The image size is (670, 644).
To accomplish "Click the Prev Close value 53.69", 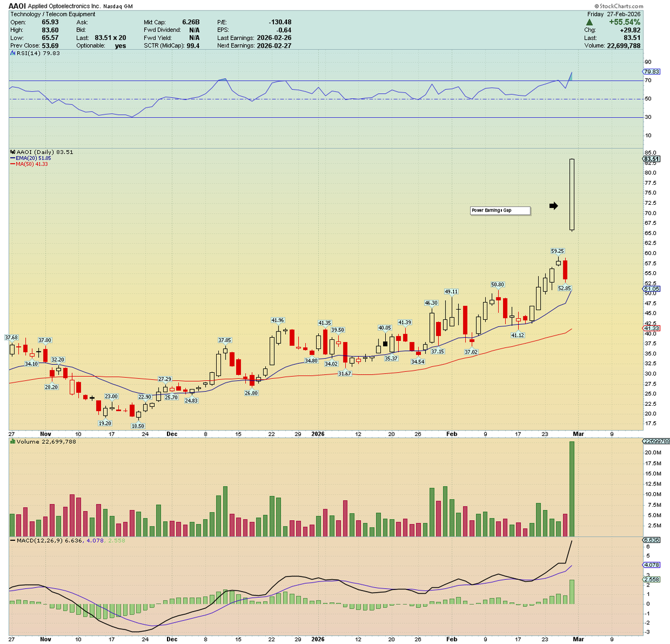I will [x=50, y=46].
